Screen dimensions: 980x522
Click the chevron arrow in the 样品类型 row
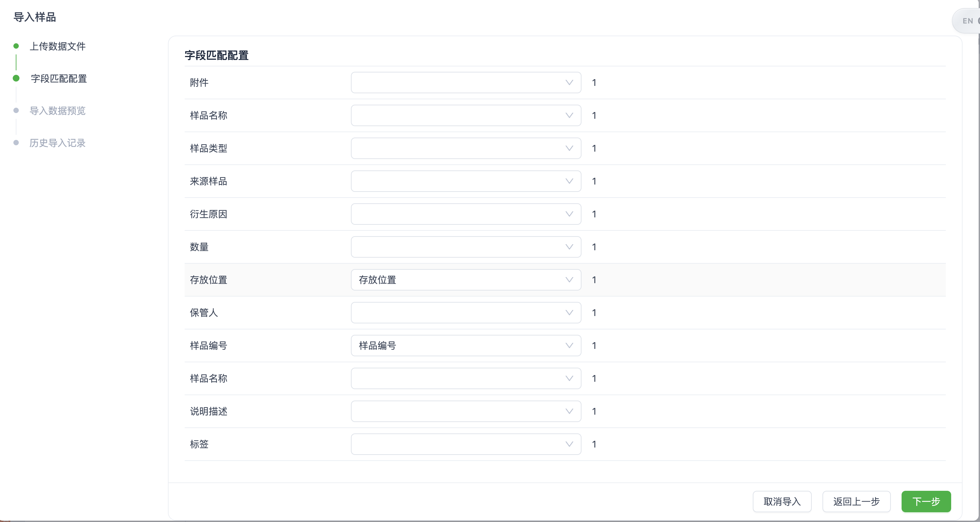pyautogui.click(x=569, y=149)
